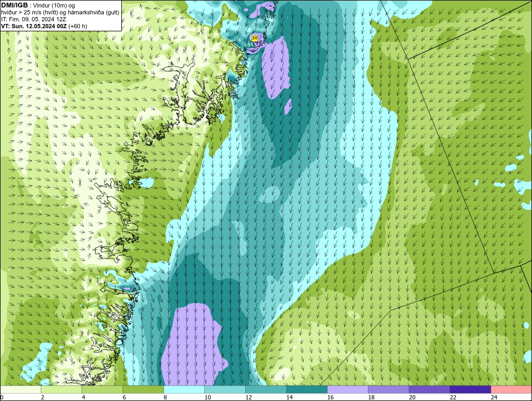This screenshot has width=532, height=401.
Task: Select the 20–22 m/s violet legend swatch
Action: coord(429,389)
